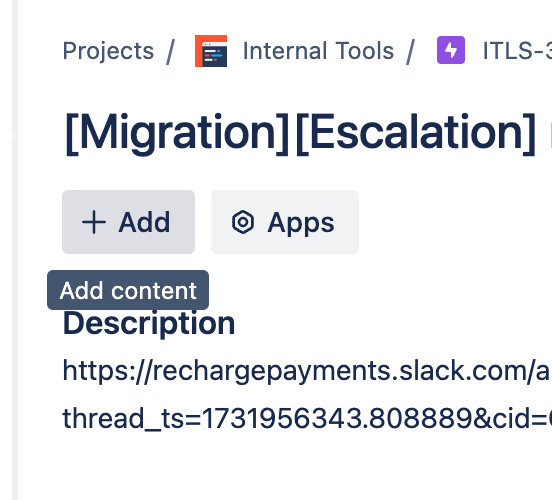
Task: Click the thread_ts description line
Action: [307, 418]
